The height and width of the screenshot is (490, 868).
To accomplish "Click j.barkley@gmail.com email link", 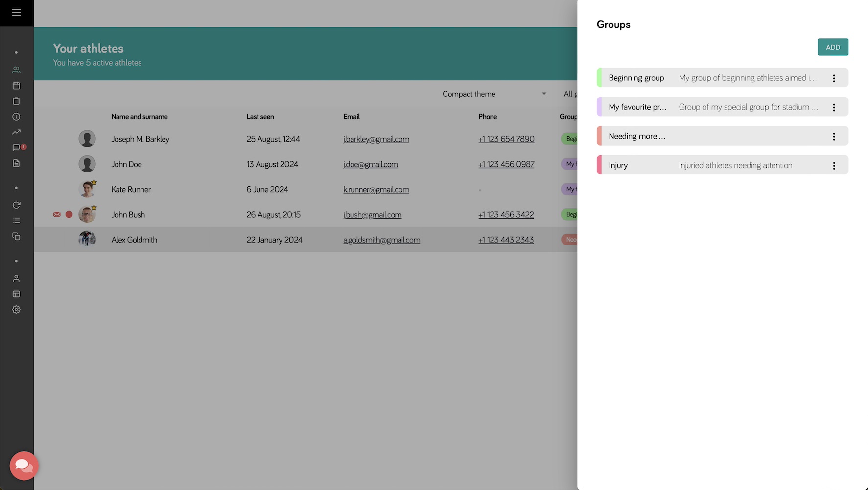I will pos(376,139).
